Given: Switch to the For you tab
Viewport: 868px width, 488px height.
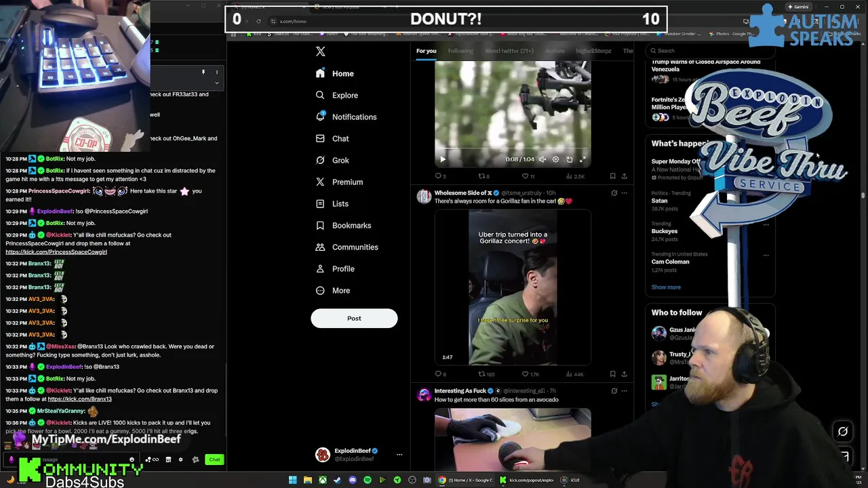Looking at the screenshot, I should click(x=427, y=51).
